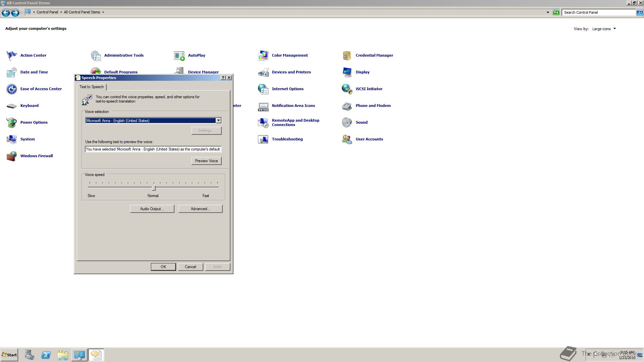Click the address bar refresh icon

click(x=556, y=12)
